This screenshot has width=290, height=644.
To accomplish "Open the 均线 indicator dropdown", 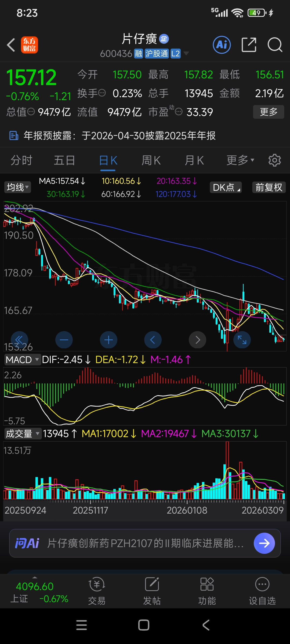I will coord(17,187).
